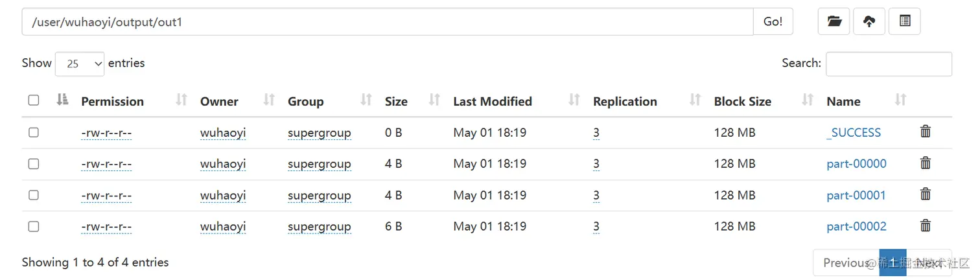Delete the _SUCCESS file with trash icon
Screen dimensions: 980x280
click(926, 132)
